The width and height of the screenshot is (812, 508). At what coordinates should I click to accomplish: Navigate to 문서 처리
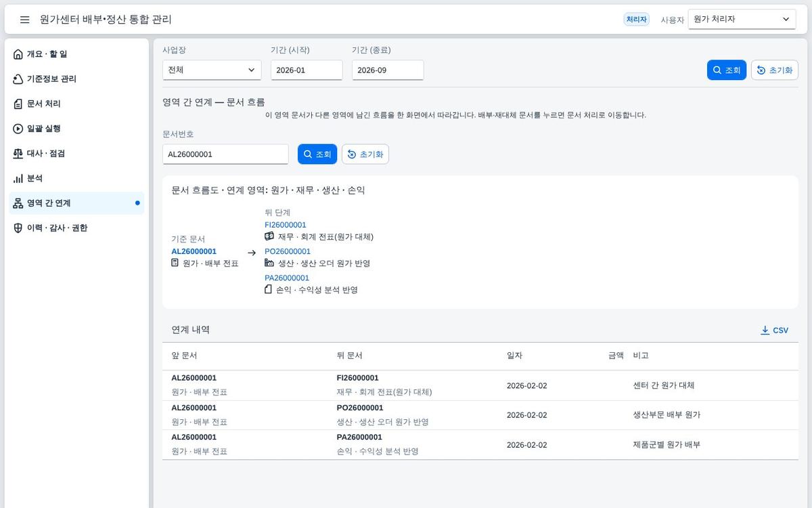click(76, 104)
